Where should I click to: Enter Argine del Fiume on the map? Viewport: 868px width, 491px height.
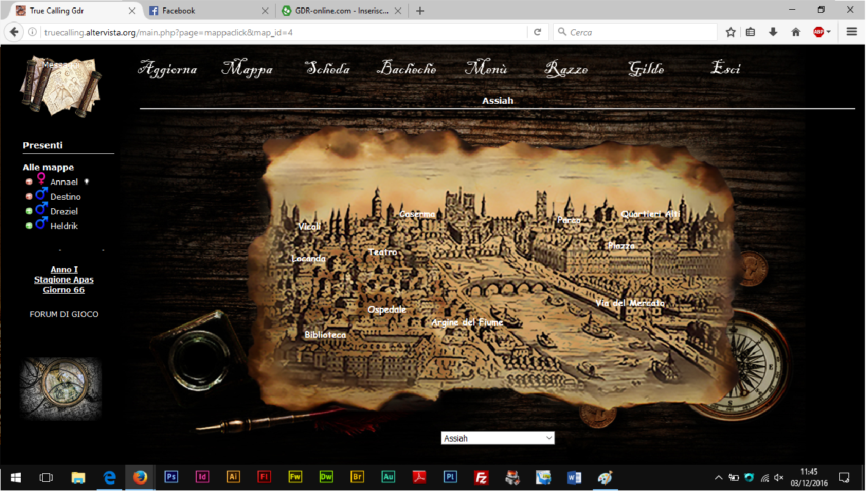[x=468, y=322]
